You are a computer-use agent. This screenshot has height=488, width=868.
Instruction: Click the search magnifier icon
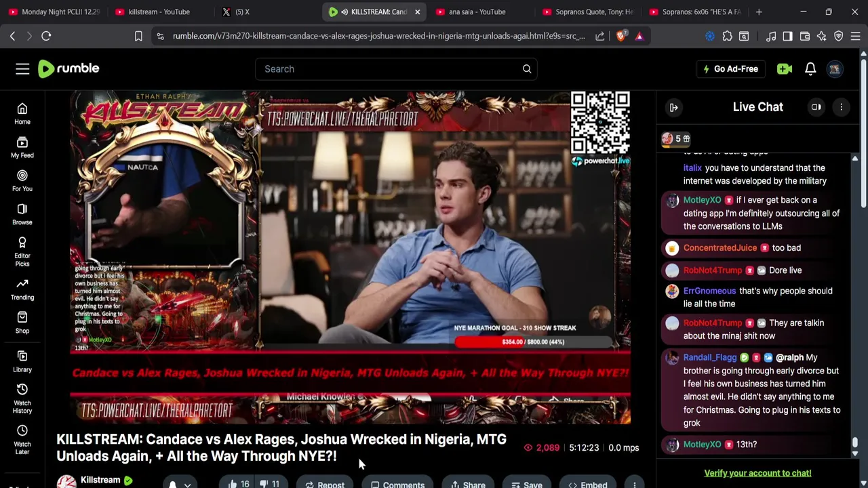pos(527,68)
